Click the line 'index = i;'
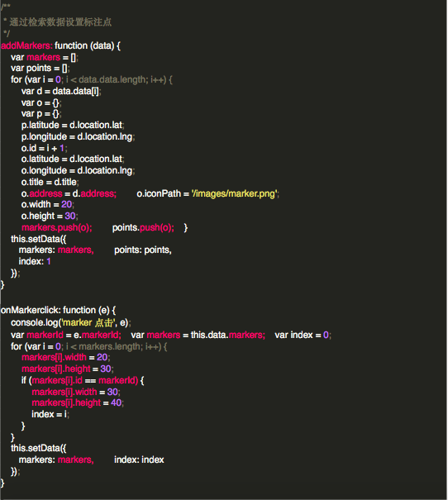 coord(50,415)
